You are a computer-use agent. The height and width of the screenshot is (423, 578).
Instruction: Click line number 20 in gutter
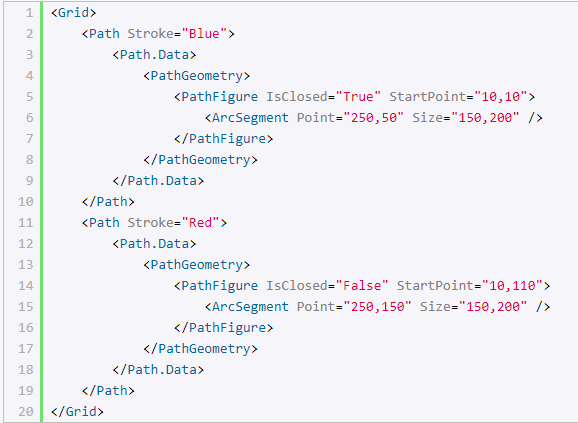coord(26,412)
